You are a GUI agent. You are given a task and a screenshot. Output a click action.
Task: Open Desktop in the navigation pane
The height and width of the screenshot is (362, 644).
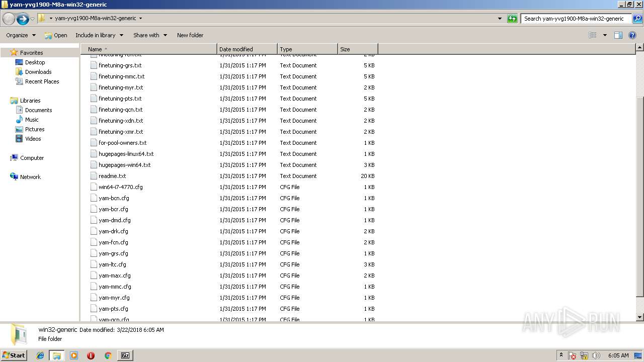[35, 62]
